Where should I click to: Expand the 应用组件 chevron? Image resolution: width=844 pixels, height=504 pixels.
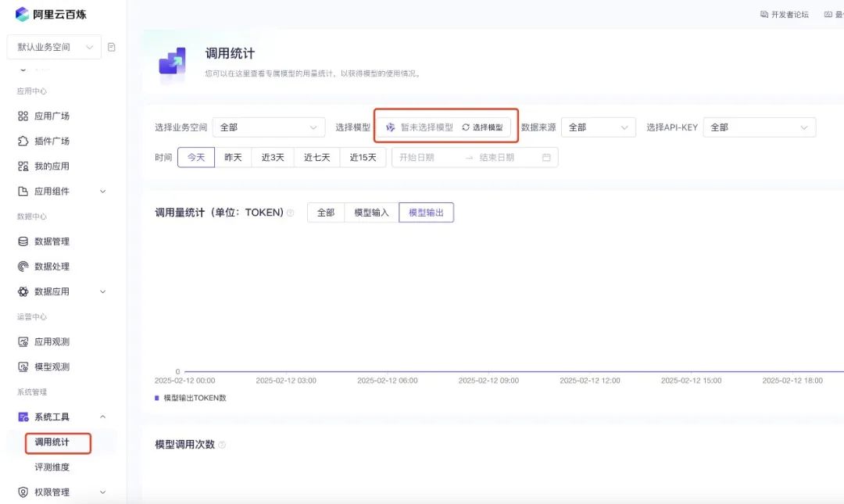[x=103, y=191]
